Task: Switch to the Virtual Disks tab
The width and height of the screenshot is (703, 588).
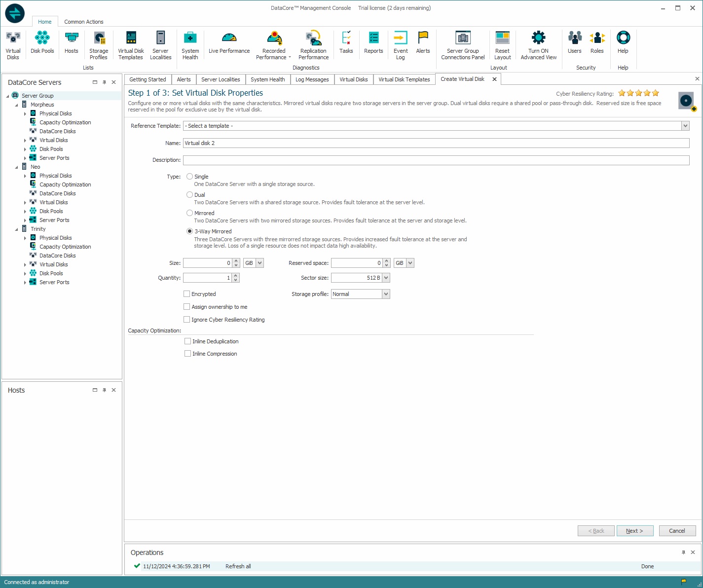Action: coord(353,79)
